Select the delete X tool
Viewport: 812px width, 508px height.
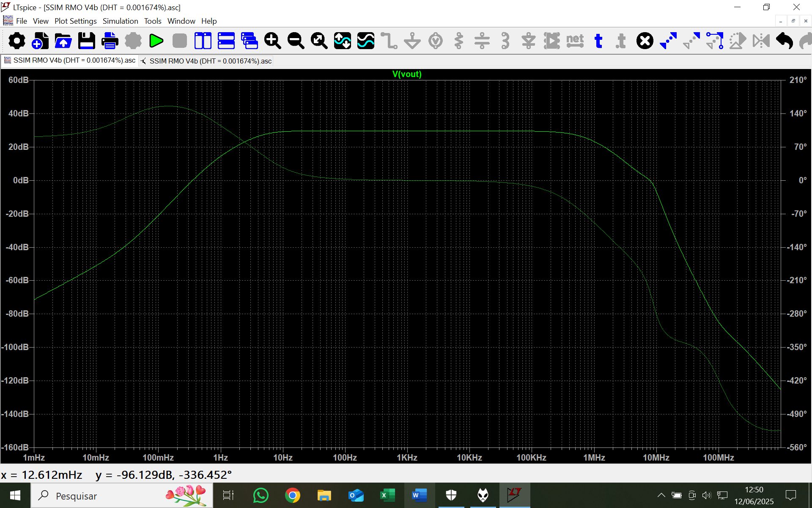click(645, 41)
